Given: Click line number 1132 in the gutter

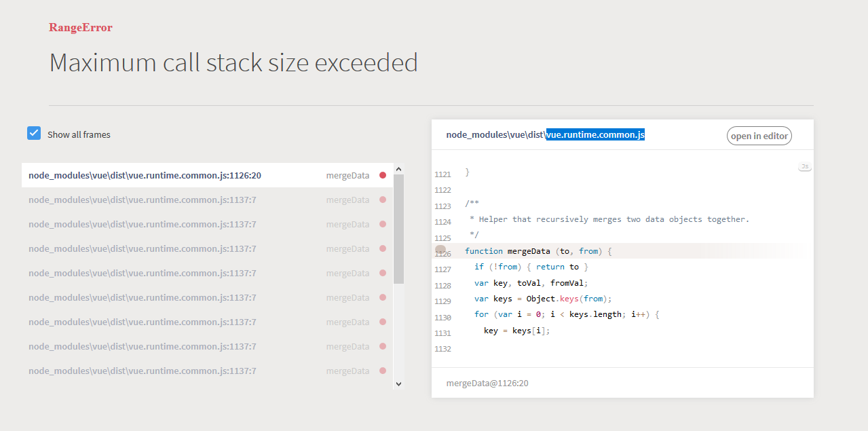Looking at the screenshot, I should point(442,349).
